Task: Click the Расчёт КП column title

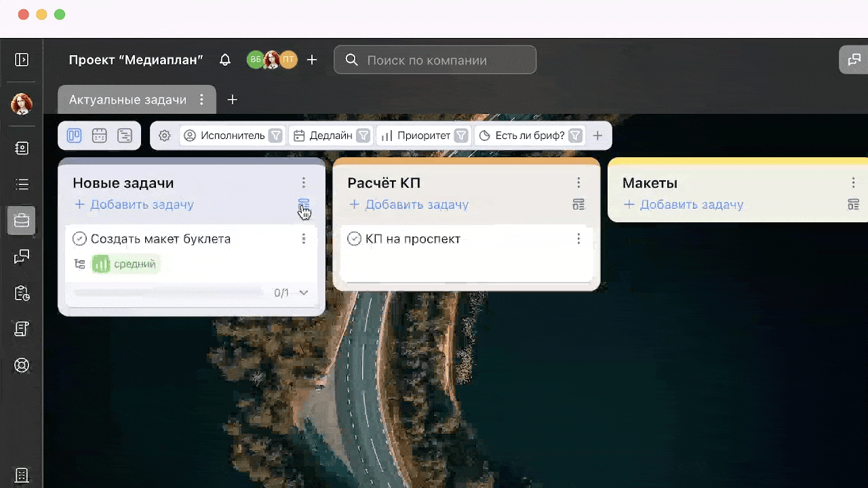Action: [x=384, y=183]
